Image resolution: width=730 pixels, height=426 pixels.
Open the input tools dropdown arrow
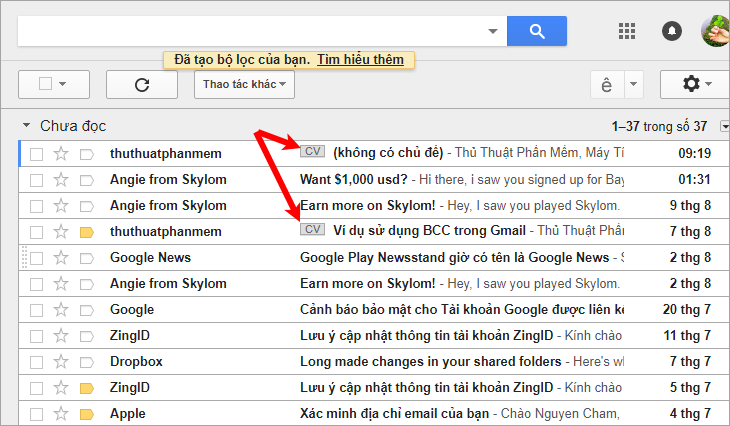click(634, 85)
